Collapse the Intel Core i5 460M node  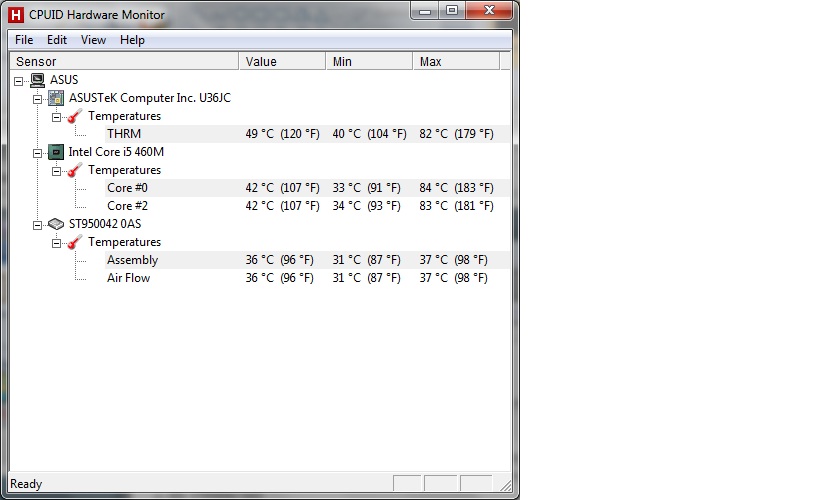coord(37,153)
